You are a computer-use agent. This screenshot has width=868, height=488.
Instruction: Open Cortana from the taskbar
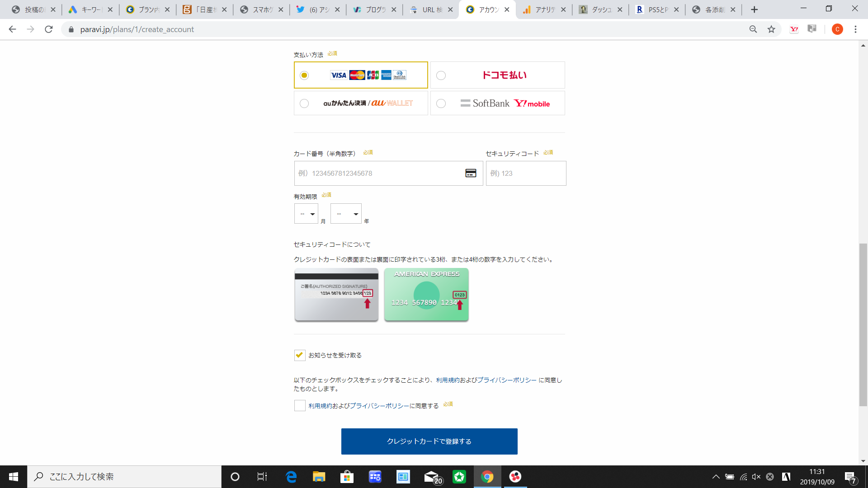[235, 477]
